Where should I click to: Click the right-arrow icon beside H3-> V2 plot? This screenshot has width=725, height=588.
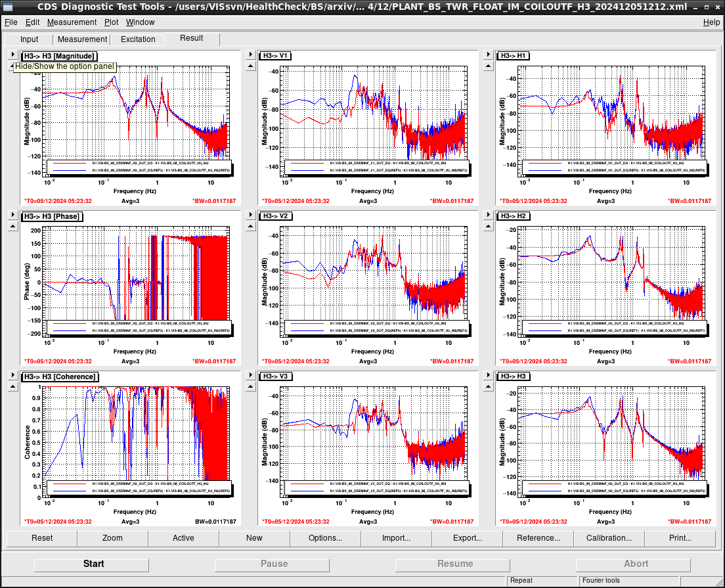click(251, 215)
